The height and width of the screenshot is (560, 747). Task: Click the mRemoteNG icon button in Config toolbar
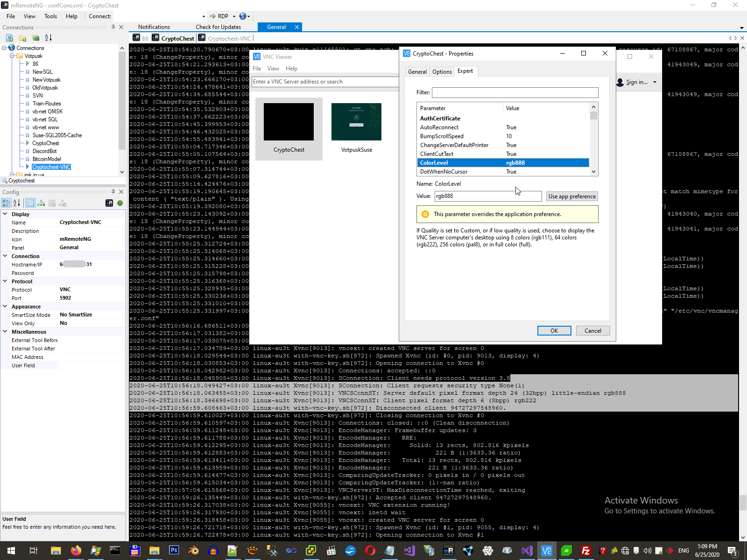(x=109, y=203)
